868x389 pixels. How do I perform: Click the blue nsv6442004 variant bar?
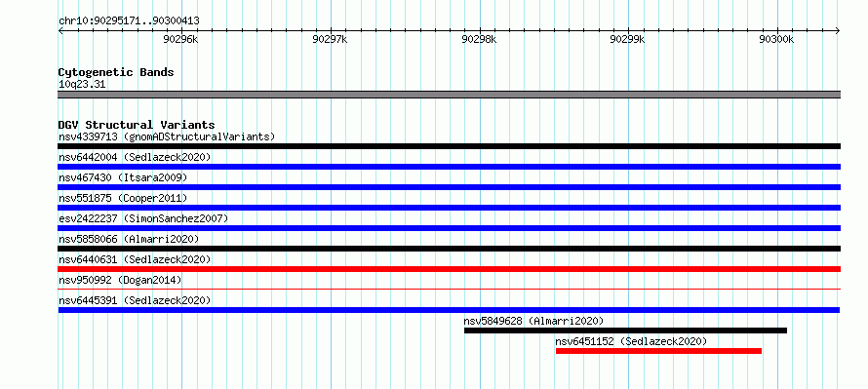pyautogui.click(x=449, y=167)
